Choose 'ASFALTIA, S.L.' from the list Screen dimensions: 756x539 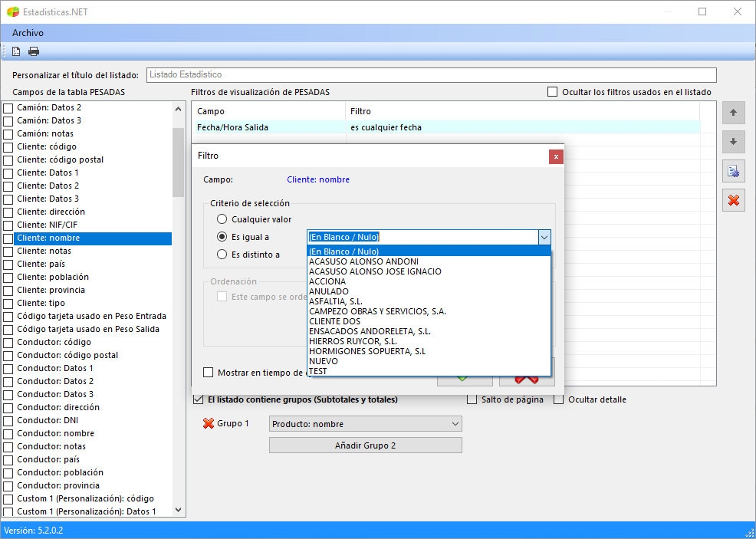[429, 301]
